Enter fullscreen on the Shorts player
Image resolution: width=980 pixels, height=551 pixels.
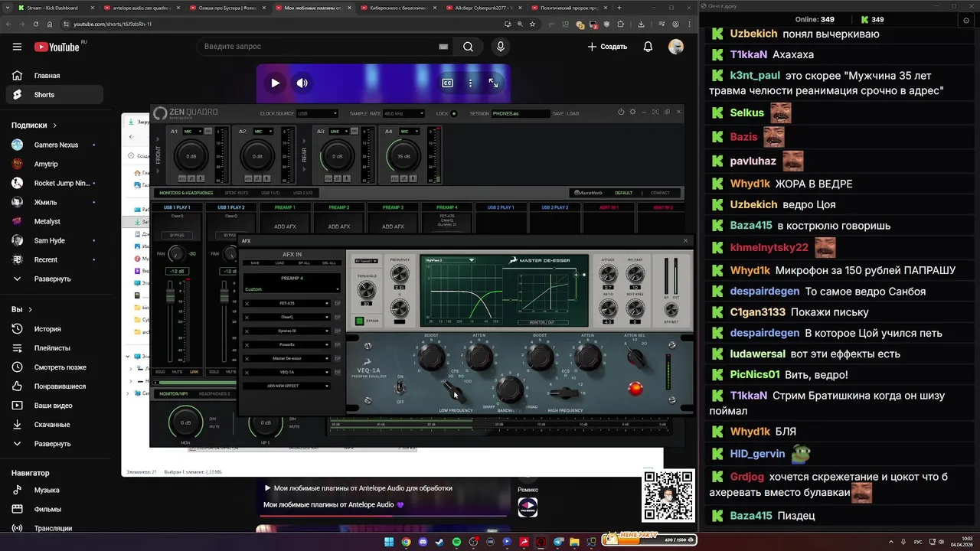(493, 83)
